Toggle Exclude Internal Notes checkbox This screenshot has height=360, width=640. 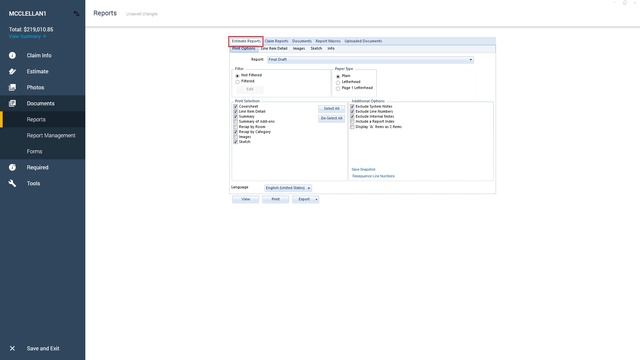[x=352, y=117]
